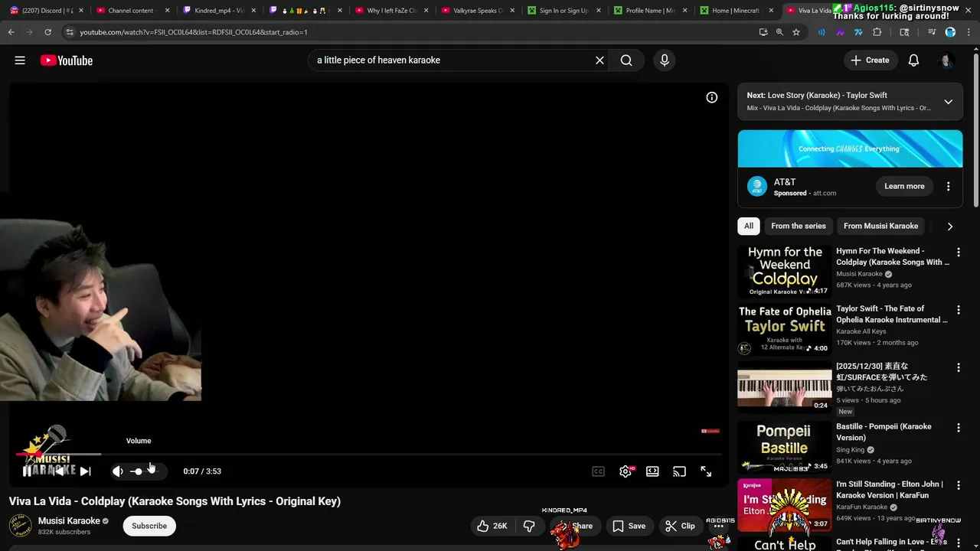Image resolution: width=980 pixels, height=551 pixels.
Task: Show more filter chips with right arrow
Action: (x=949, y=227)
